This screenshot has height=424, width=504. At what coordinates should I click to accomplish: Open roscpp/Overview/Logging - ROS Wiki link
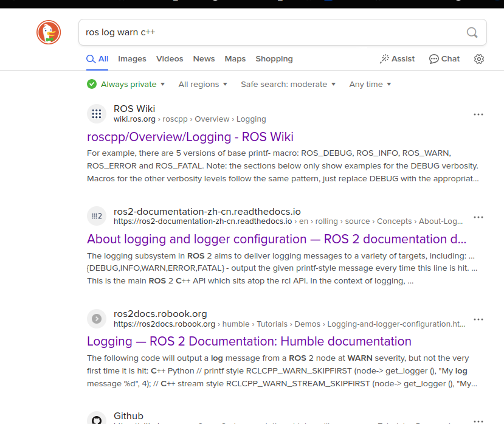(190, 137)
